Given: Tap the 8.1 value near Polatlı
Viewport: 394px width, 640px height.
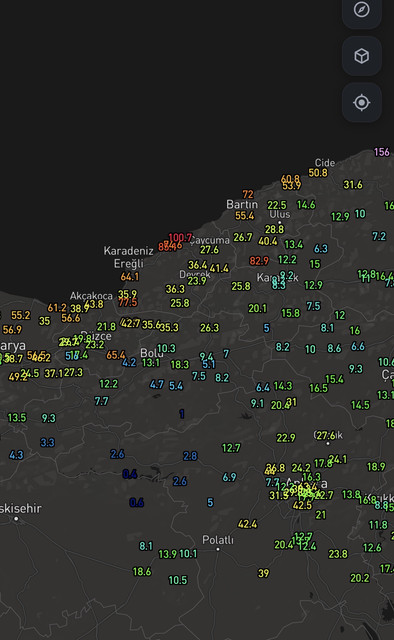Looking at the screenshot, I should 146,546.
